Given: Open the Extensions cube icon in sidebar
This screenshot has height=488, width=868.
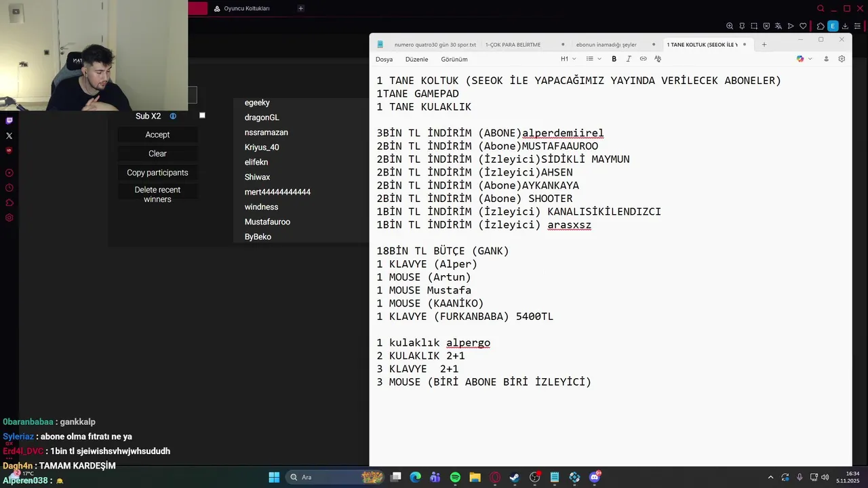Looking at the screenshot, I should click(x=9, y=203).
